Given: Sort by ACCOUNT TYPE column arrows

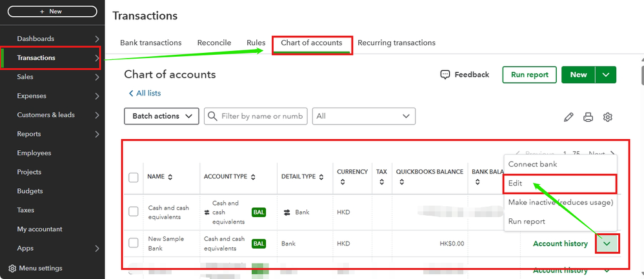Looking at the screenshot, I should 253,177.
